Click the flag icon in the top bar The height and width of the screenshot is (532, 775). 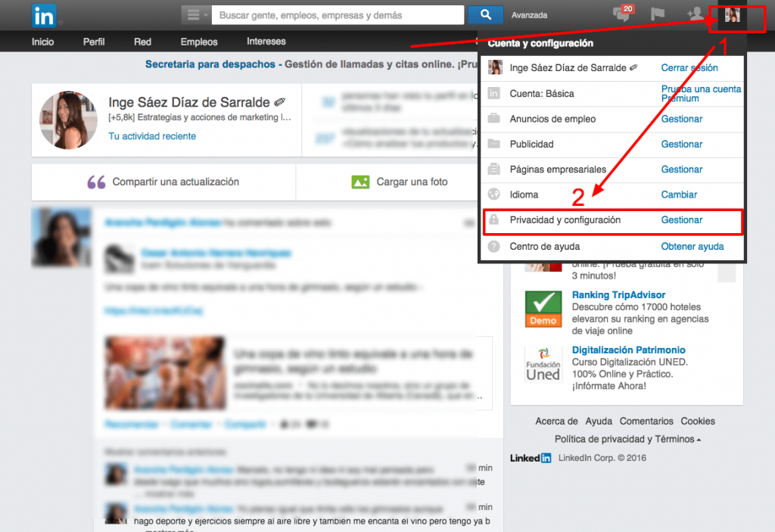(657, 14)
